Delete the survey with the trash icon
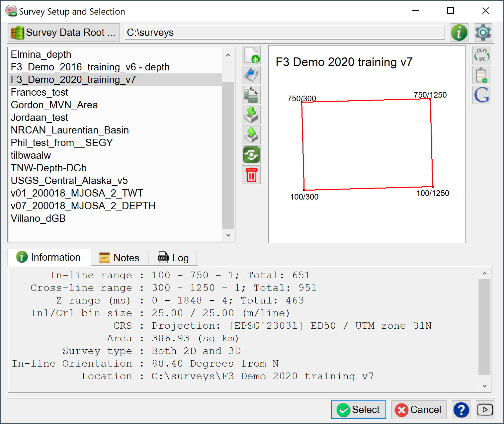The width and height of the screenshot is (504, 424). pyautogui.click(x=251, y=175)
